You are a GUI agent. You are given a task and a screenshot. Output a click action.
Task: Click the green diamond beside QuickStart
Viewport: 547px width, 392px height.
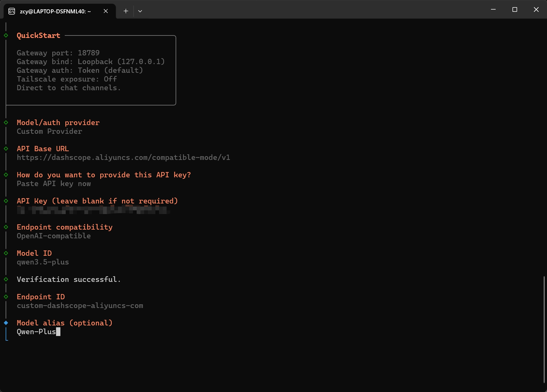tap(6, 35)
